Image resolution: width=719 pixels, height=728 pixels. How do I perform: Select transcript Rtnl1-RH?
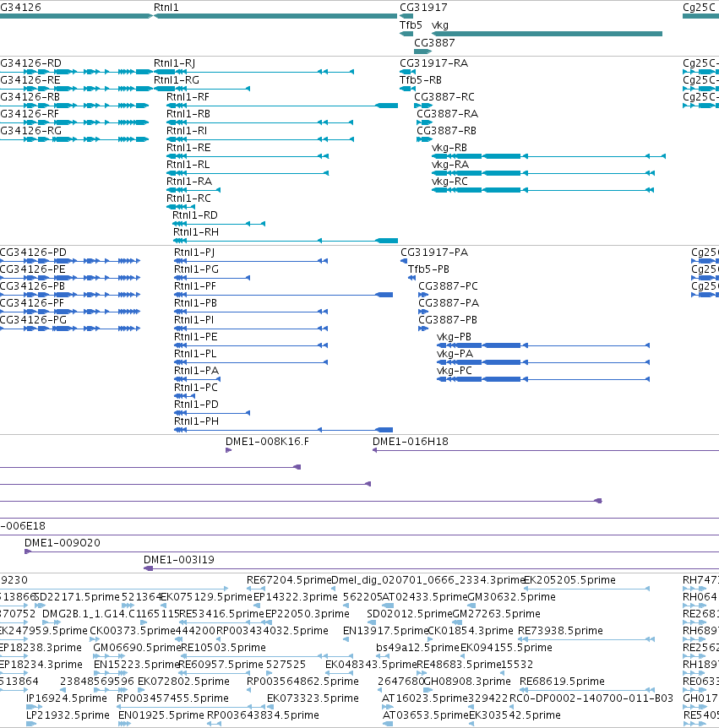click(286, 241)
